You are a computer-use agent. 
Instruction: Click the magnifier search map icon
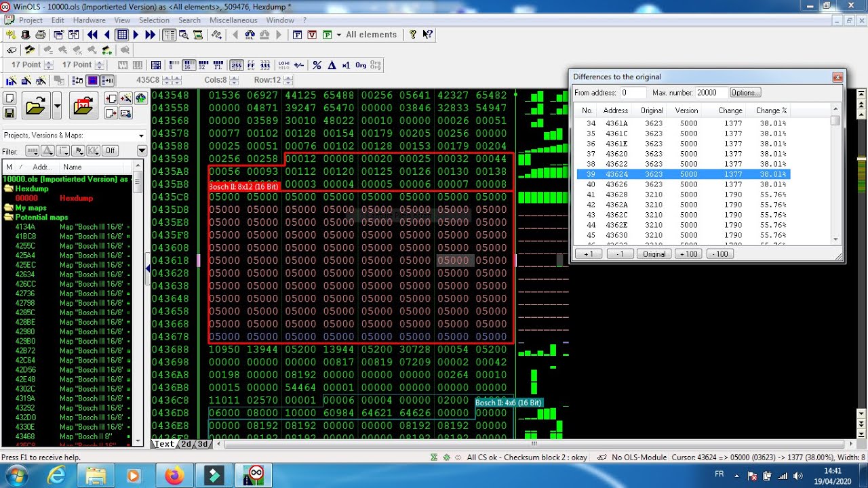click(184, 35)
